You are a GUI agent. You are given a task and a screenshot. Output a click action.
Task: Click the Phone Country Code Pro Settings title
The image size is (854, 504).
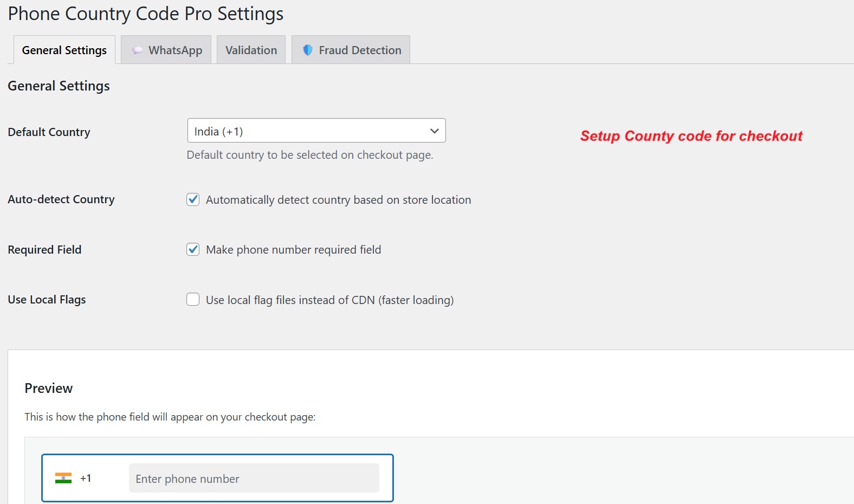tap(146, 14)
